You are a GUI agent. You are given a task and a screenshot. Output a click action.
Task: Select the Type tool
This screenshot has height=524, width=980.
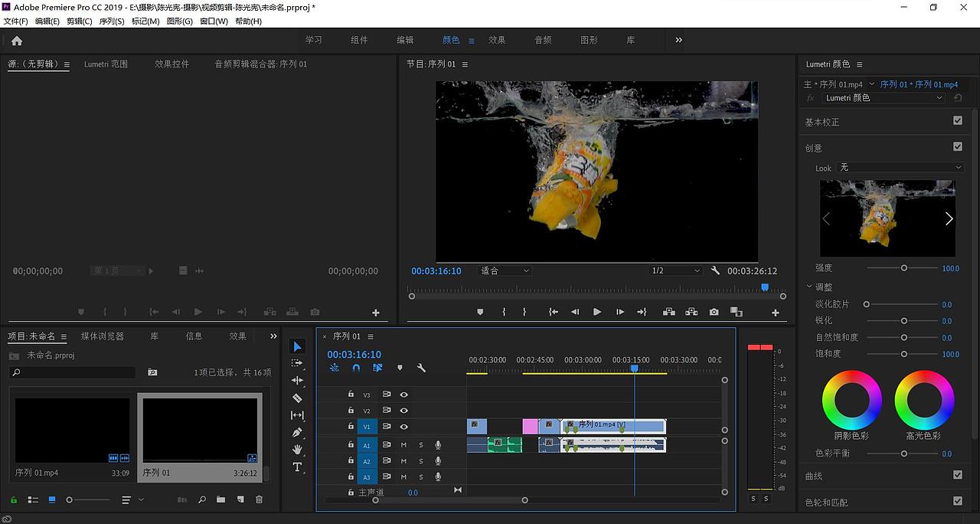[x=297, y=467]
